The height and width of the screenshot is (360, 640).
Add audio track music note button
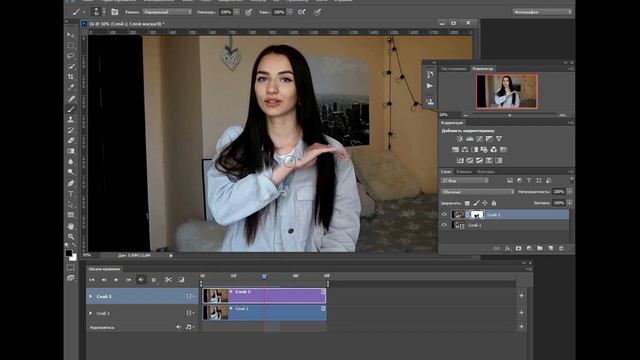click(189, 327)
